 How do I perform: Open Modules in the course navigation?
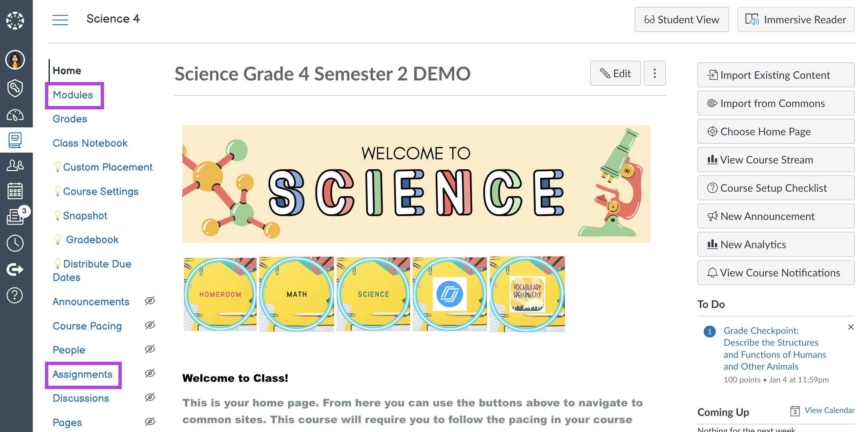73,95
